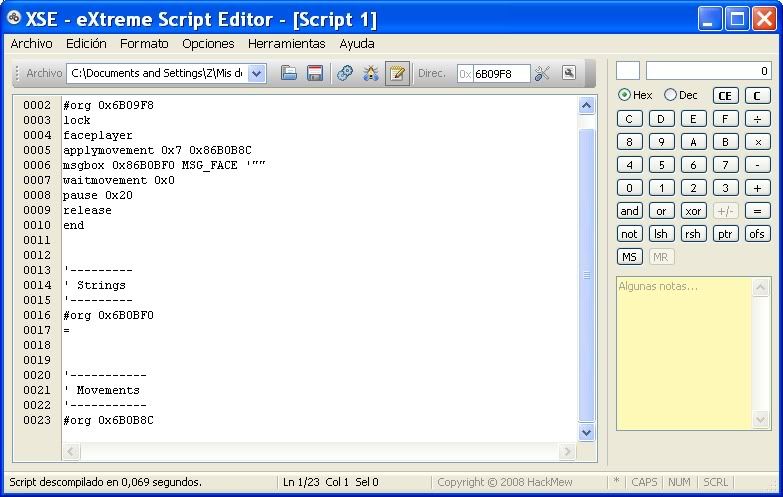Save script with the floppy disk icon
This screenshot has height=497, width=783.
315,73
